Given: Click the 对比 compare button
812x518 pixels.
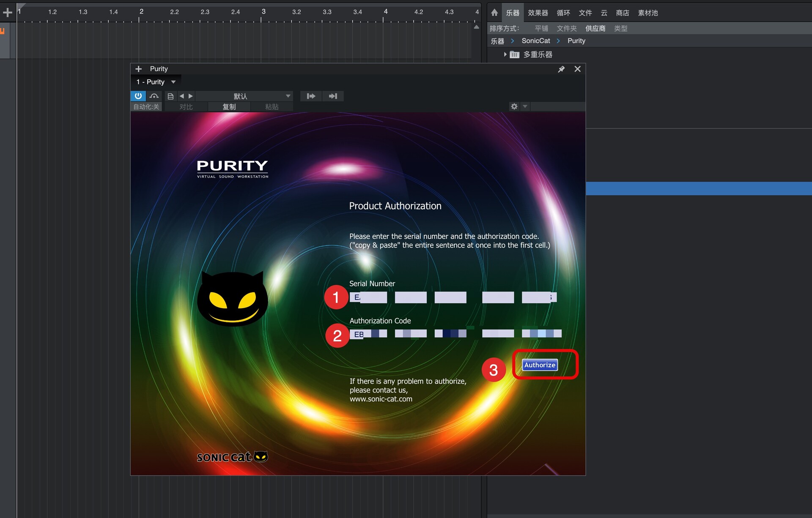Looking at the screenshot, I should (186, 107).
